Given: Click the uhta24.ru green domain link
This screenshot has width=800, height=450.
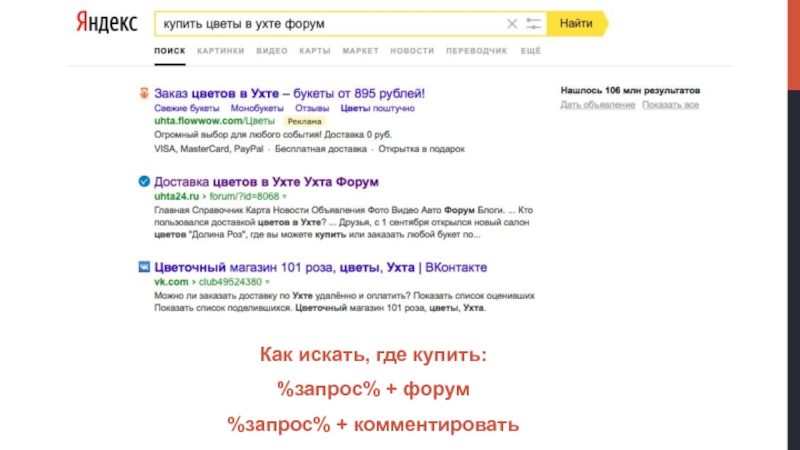Looking at the screenshot, I should click(x=177, y=196).
